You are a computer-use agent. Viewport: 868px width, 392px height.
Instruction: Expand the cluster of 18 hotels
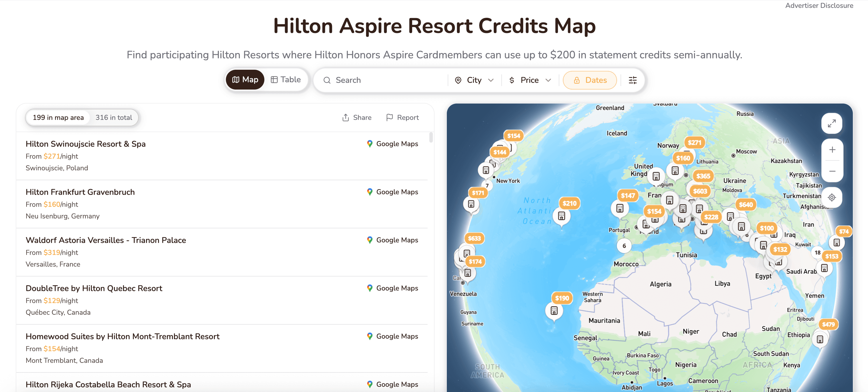click(x=818, y=253)
